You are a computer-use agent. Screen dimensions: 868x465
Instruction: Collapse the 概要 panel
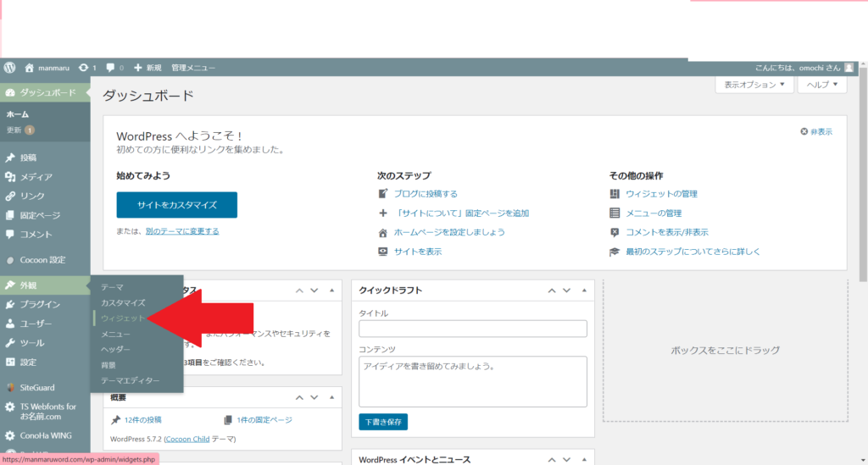pos(331,397)
